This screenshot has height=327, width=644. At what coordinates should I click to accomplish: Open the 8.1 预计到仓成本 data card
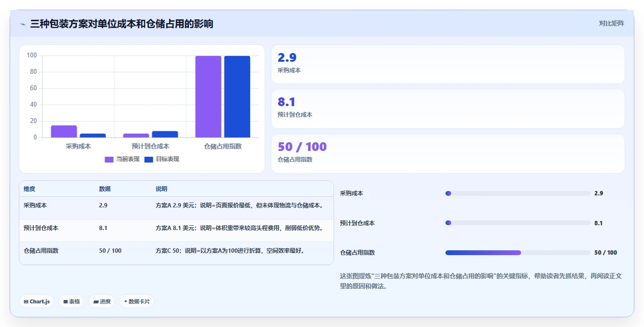pyautogui.click(x=448, y=109)
